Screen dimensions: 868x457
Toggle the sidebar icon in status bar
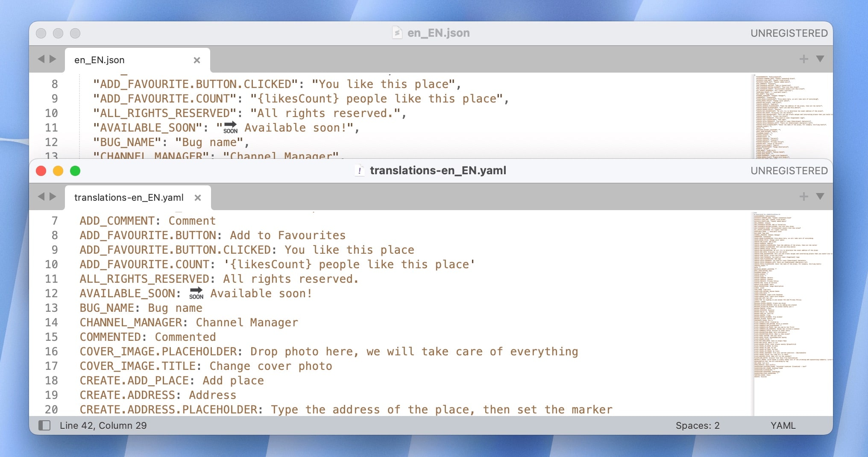click(44, 425)
